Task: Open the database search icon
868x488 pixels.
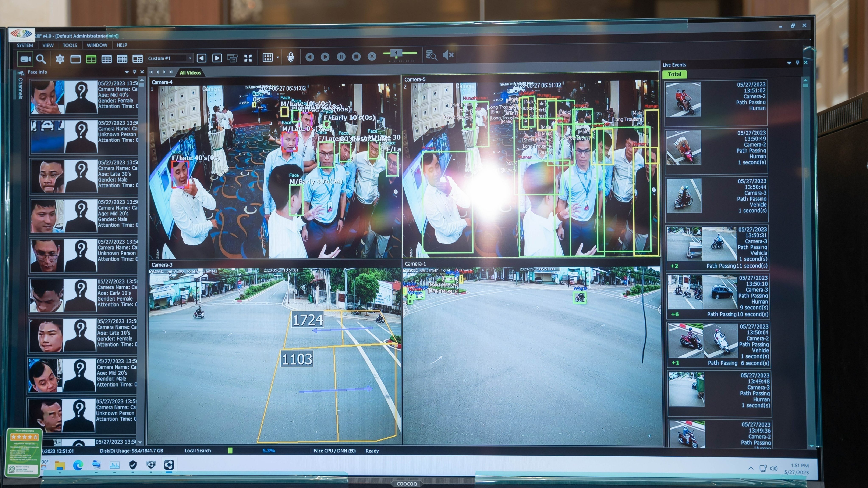Action: click(x=431, y=55)
